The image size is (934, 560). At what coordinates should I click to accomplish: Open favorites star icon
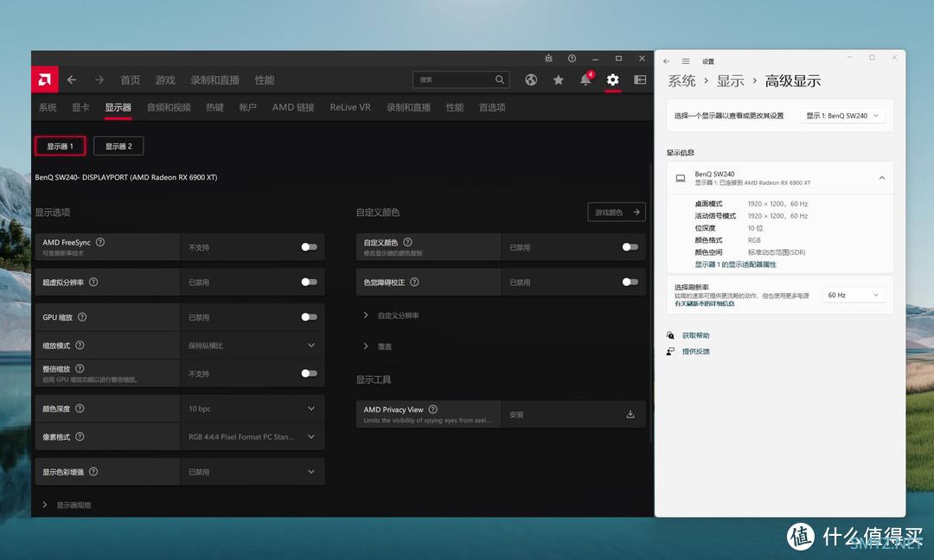(558, 80)
